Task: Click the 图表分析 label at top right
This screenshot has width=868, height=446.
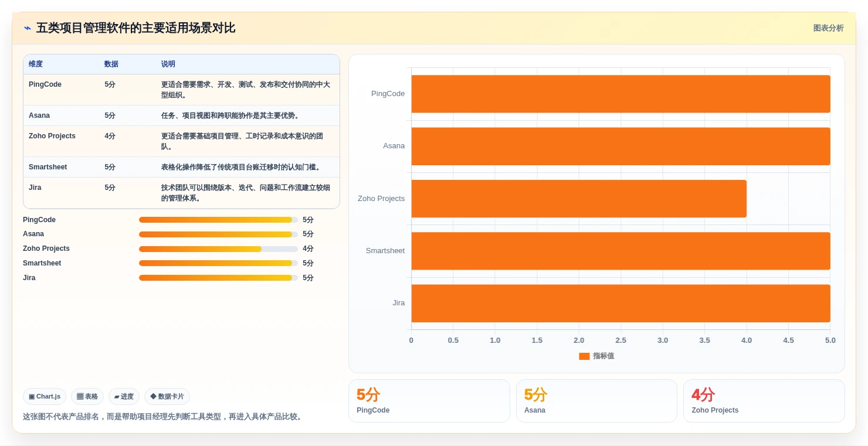Action: (828, 28)
